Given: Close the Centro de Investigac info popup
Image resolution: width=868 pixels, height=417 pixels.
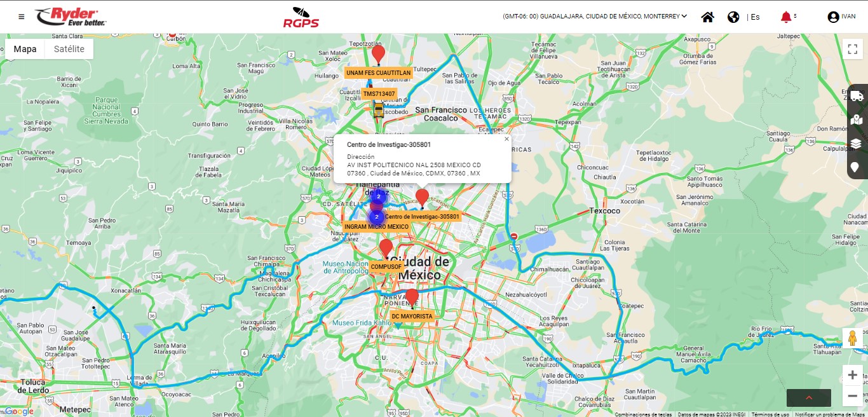Looking at the screenshot, I should pos(506,139).
